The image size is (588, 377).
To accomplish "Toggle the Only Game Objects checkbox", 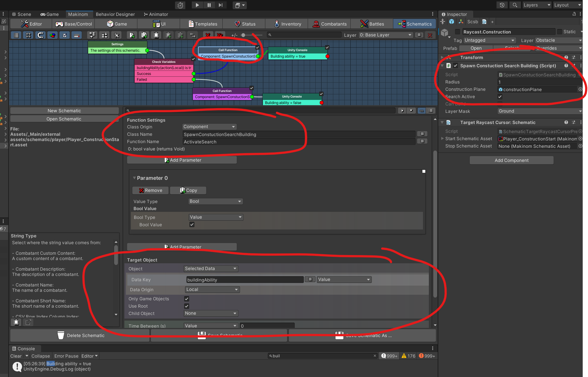I will point(186,299).
